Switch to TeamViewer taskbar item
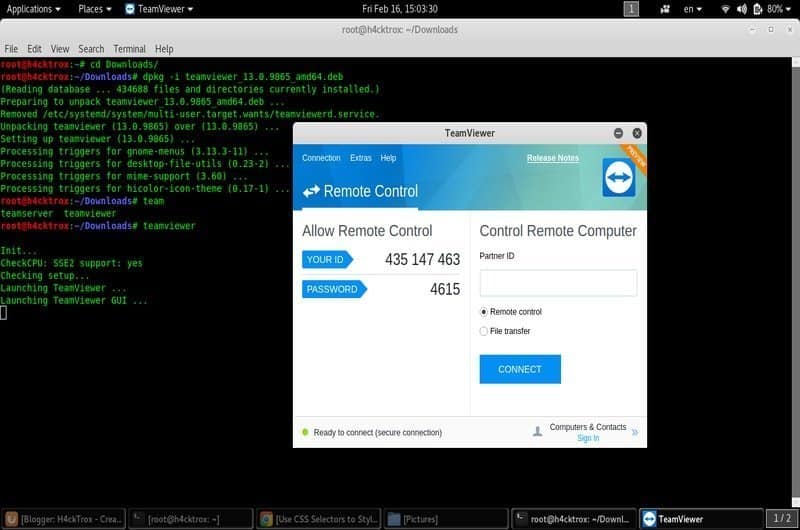This screenshot has height=530, width=800. [702, 519]
